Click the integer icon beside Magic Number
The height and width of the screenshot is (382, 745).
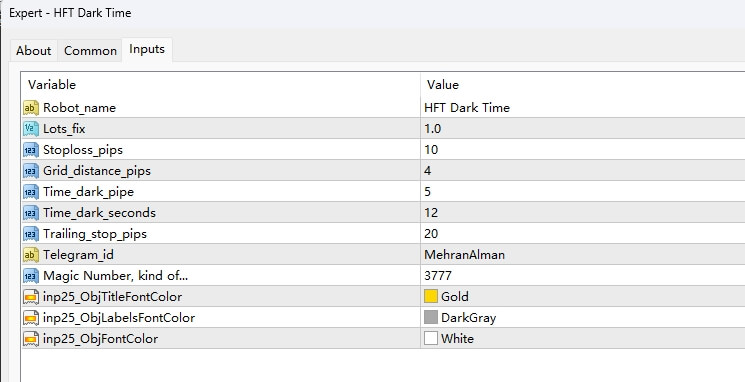tap(31, 276)
